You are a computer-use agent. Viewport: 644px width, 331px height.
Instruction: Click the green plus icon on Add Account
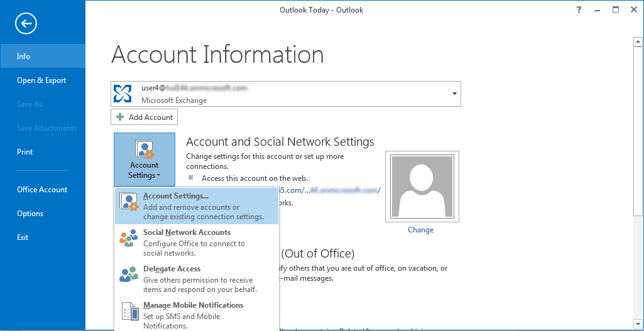click(x=121, y=117)
